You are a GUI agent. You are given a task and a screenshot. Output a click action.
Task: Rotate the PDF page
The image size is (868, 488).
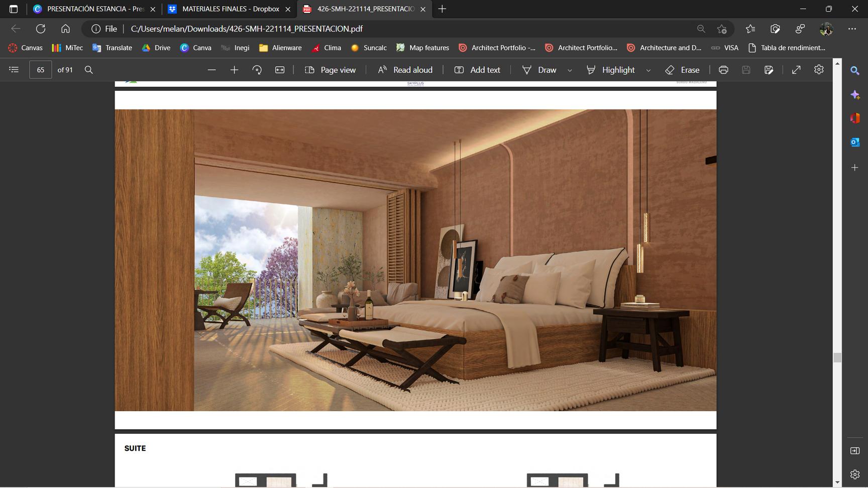(257, 70)
